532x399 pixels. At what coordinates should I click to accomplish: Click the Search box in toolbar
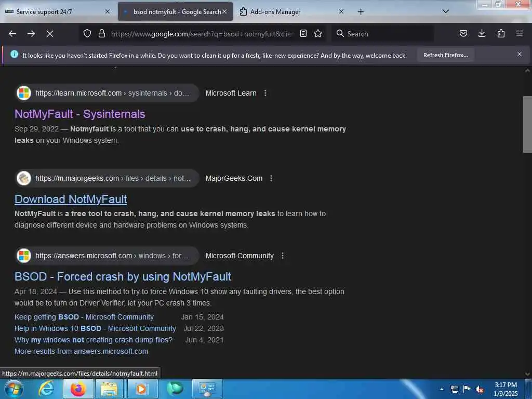click(x=383, y=34)
